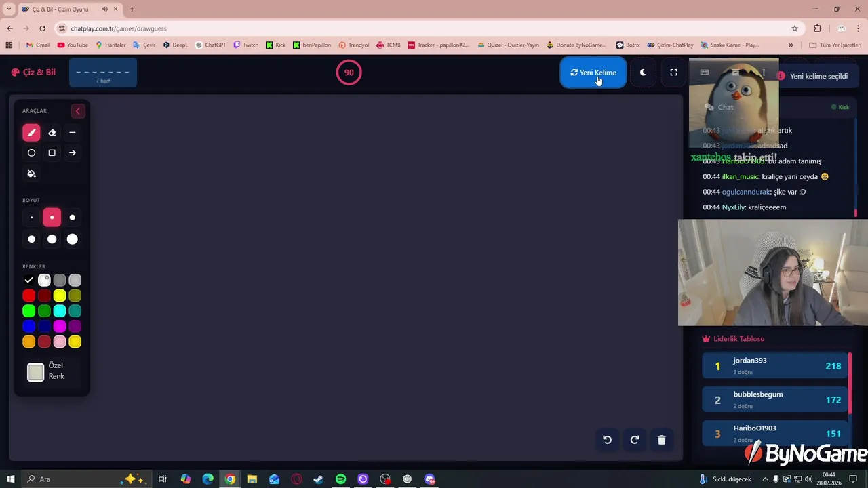Click the Yeni Kelime button
Viewport: 868px width, 488px height.
coord(593,73)
